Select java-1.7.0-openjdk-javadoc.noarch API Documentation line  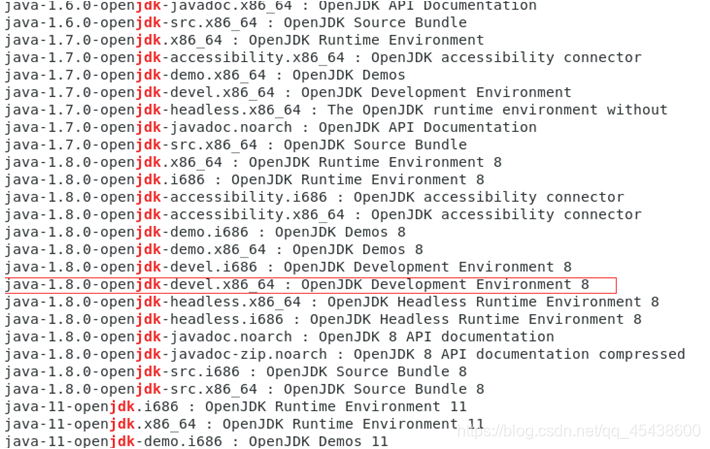click(x=271, y=127)
